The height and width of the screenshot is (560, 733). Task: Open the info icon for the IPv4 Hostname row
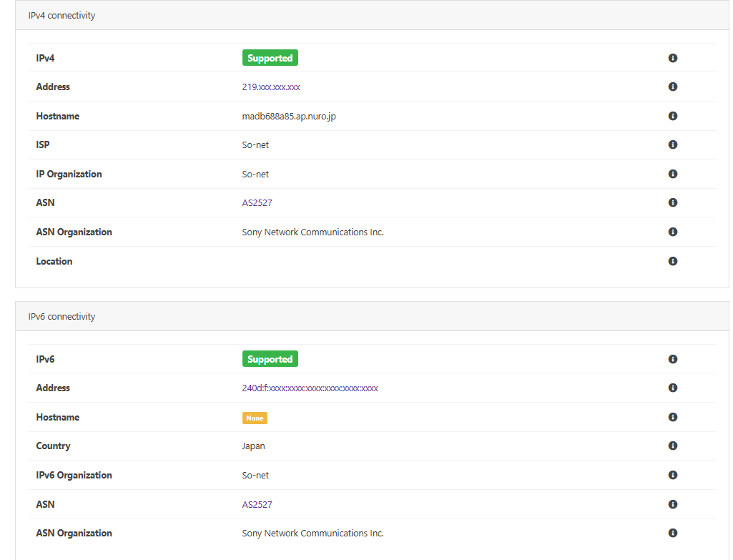(x=673, y=116)
